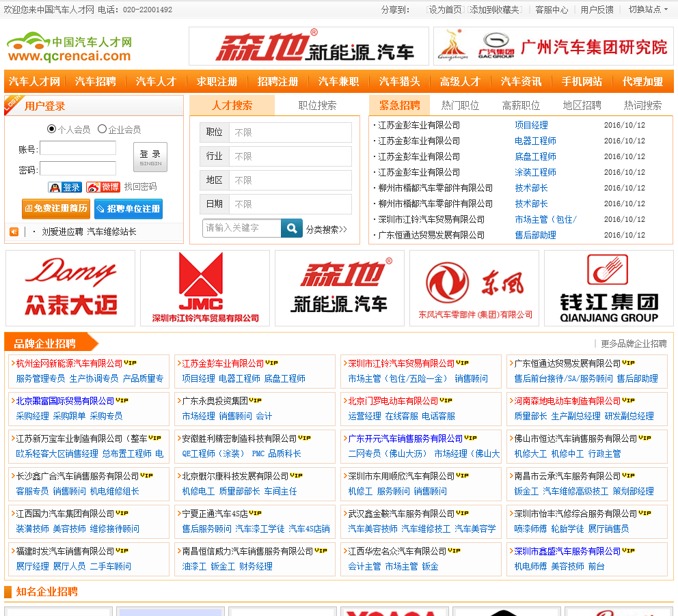Click 添加到收藏夹 link
This screenshot has width=678, height=616.
(x=495, y=10)
